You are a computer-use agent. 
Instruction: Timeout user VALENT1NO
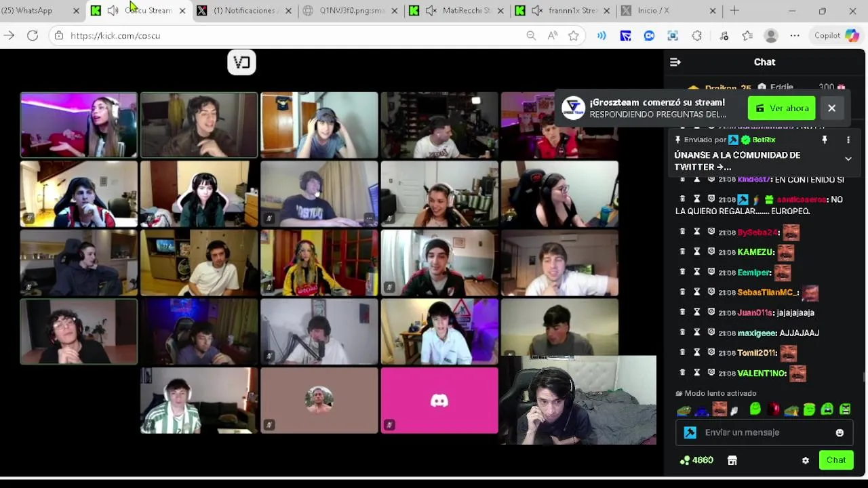click(x=696, y=373)
